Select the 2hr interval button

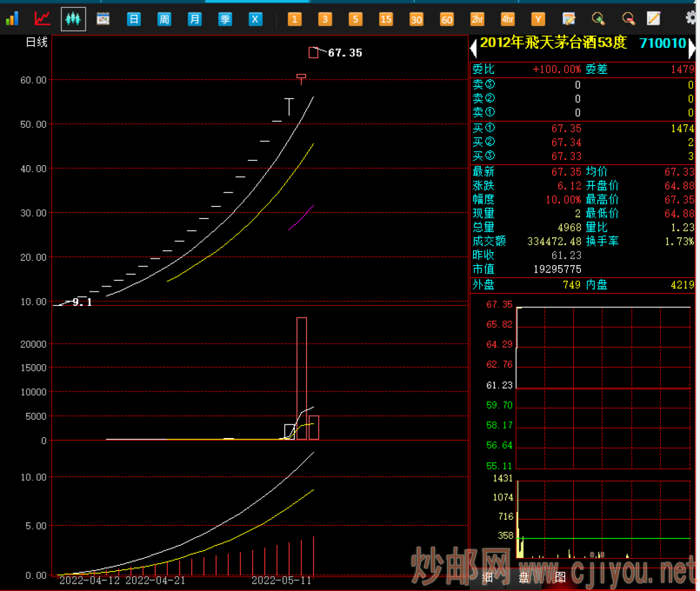(x=477, y=19)
